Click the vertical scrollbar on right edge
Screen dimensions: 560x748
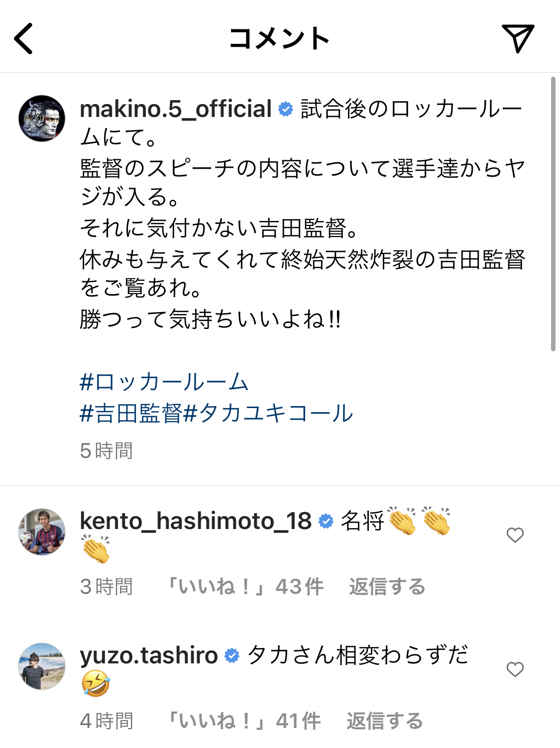(553, 214)
